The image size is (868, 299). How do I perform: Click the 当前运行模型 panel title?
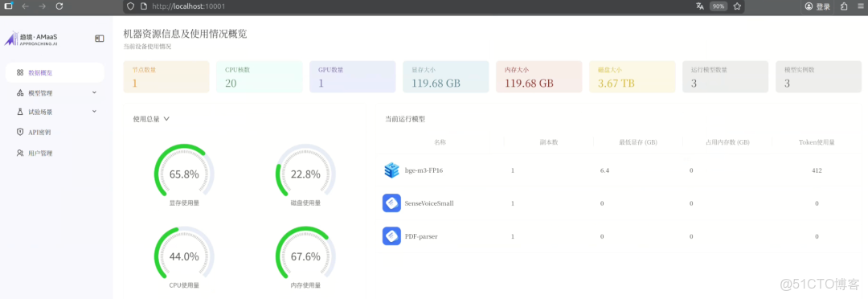[405, 119]
